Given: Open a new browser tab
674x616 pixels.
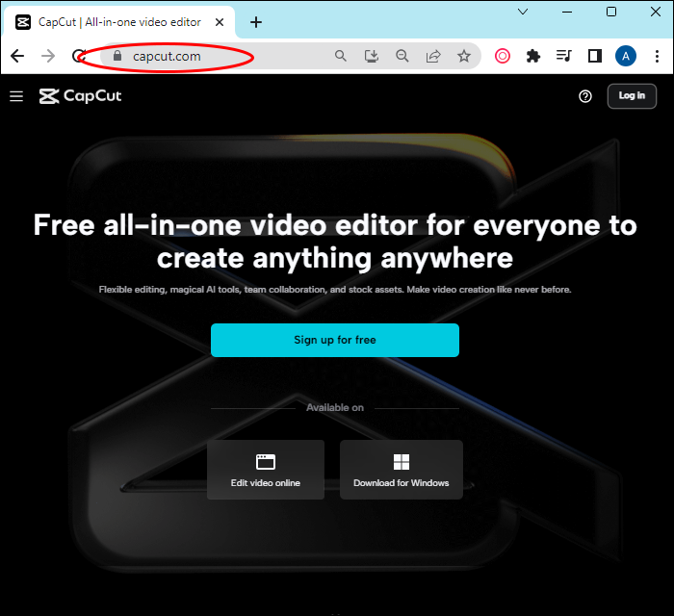Looking at the screenshot, I should tap(256, 22).
